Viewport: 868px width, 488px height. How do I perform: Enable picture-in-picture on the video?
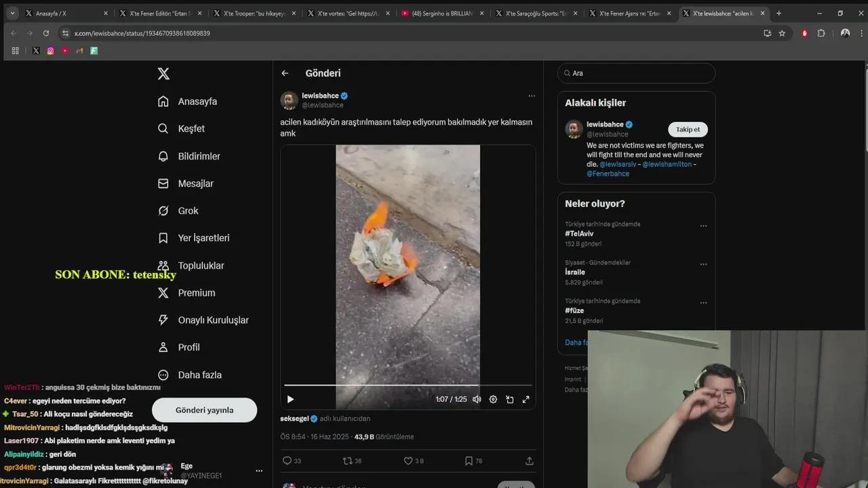(x=509, y=399)
